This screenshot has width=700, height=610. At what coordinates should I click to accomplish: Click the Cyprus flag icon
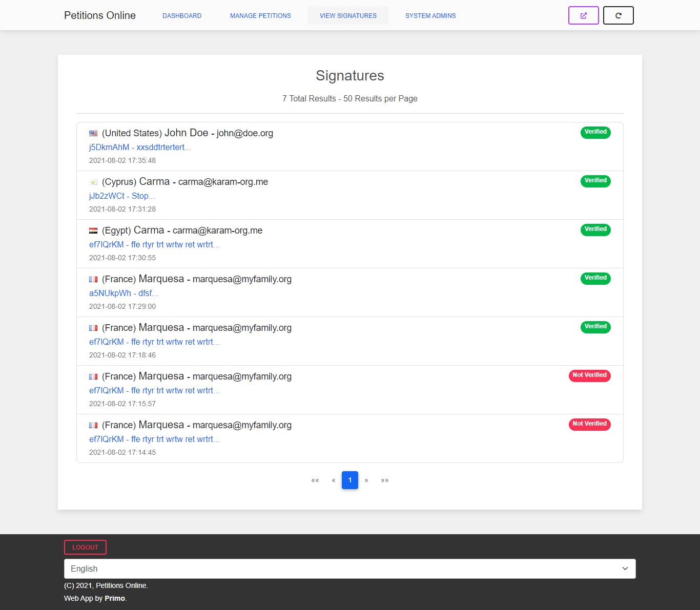click(x=93, y=182)
